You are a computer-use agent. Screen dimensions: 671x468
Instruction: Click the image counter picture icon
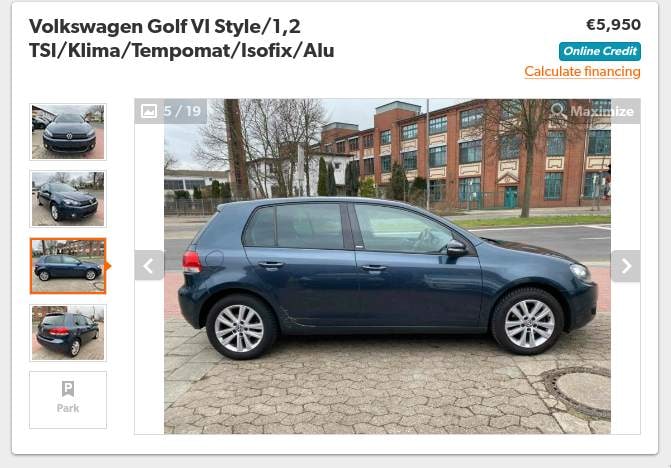149,111
